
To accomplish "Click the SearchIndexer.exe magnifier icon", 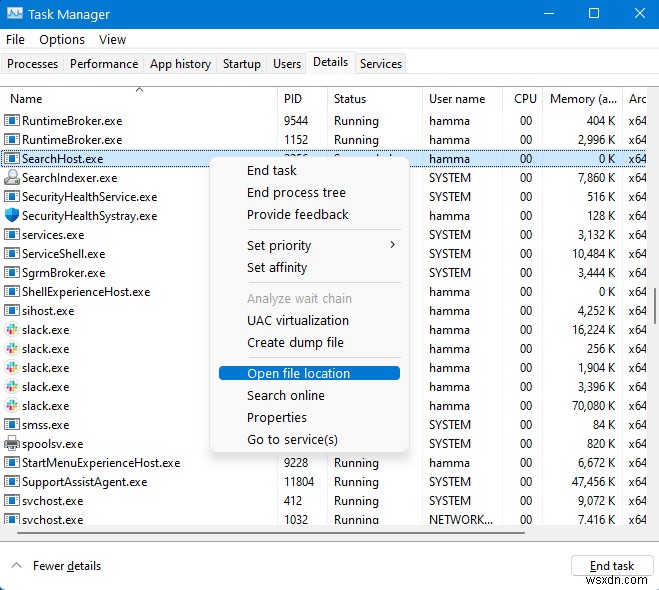I will pyautogui.click(x=12, y=178).
